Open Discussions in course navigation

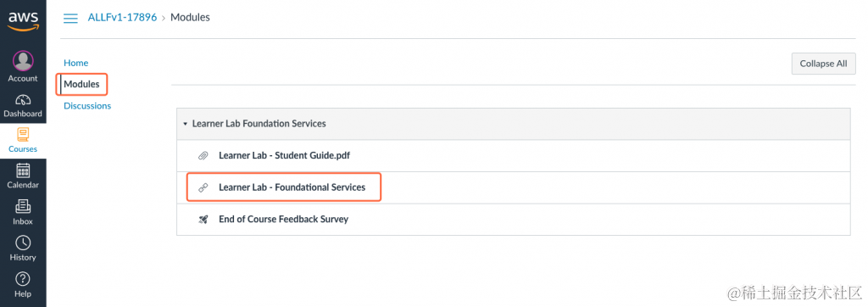[x=87, y=106]
